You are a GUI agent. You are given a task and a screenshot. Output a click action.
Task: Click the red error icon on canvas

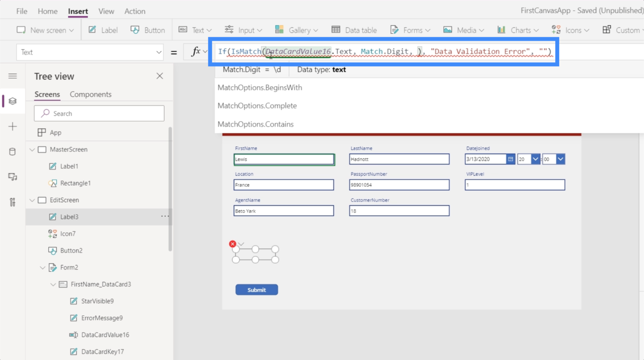(x=233, y=244)
